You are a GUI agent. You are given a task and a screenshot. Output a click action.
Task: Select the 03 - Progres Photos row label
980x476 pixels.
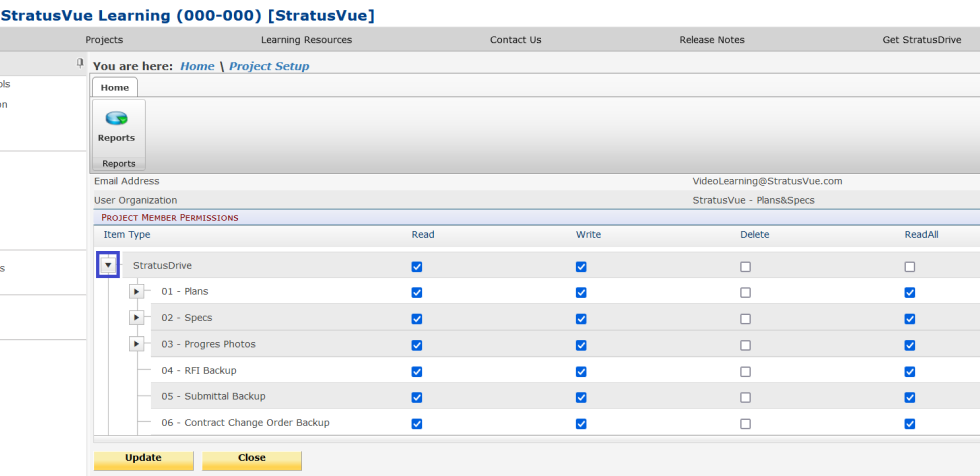point(208,344)
